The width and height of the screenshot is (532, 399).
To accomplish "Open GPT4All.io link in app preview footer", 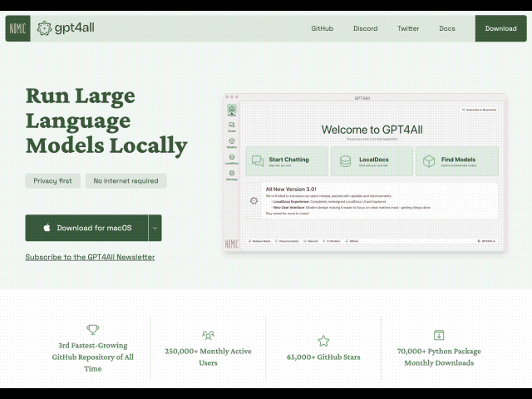I will coord(486,241).
